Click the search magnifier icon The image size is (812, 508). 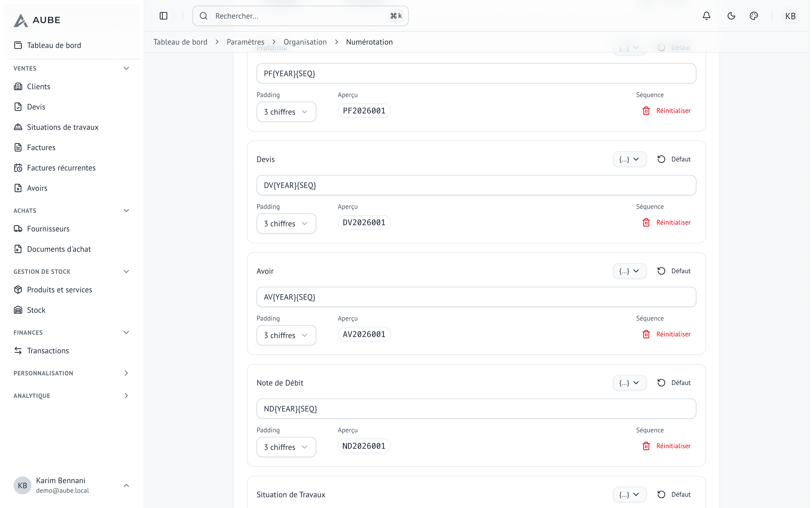203,16
